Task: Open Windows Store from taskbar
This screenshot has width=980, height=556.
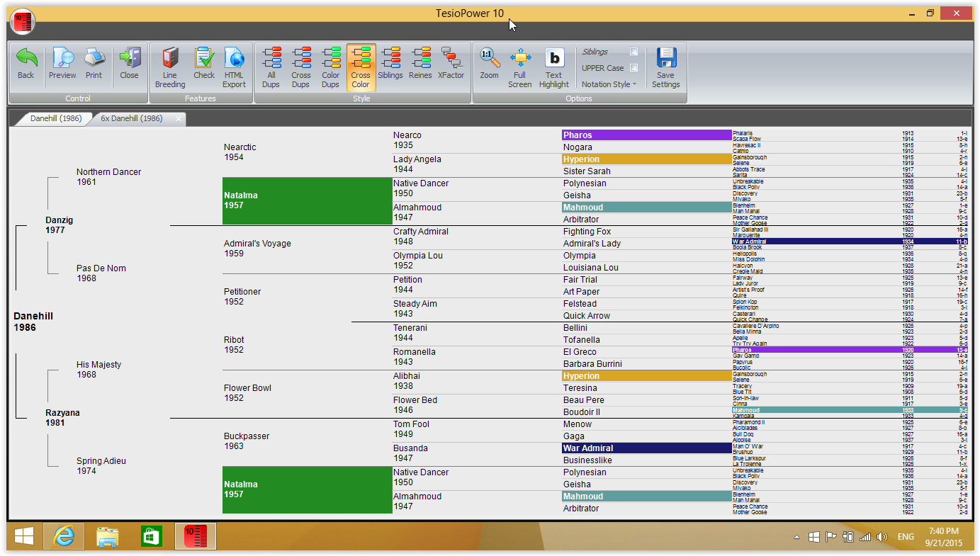Action: [151, 537]
